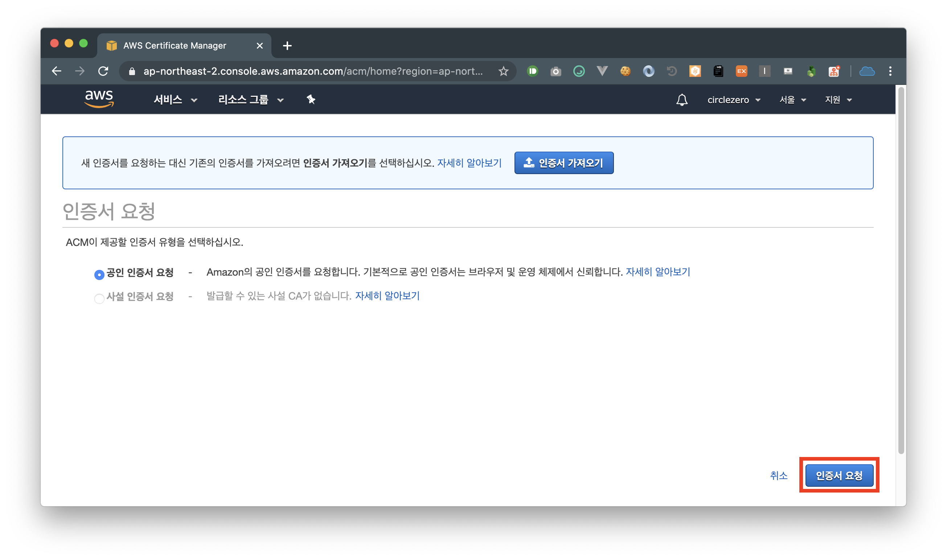Open a new browser tab

point(287,46)
